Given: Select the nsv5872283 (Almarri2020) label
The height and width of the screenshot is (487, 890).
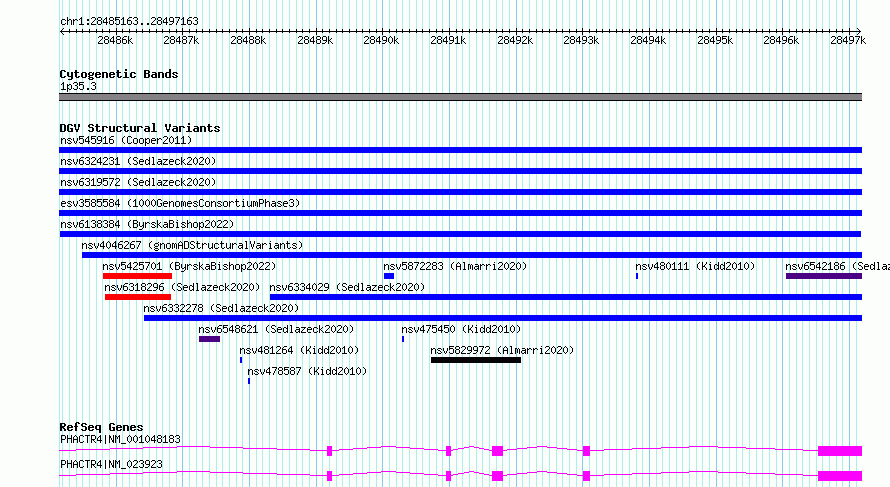Looking at the screenshot, I should click(x=455, y=266).
